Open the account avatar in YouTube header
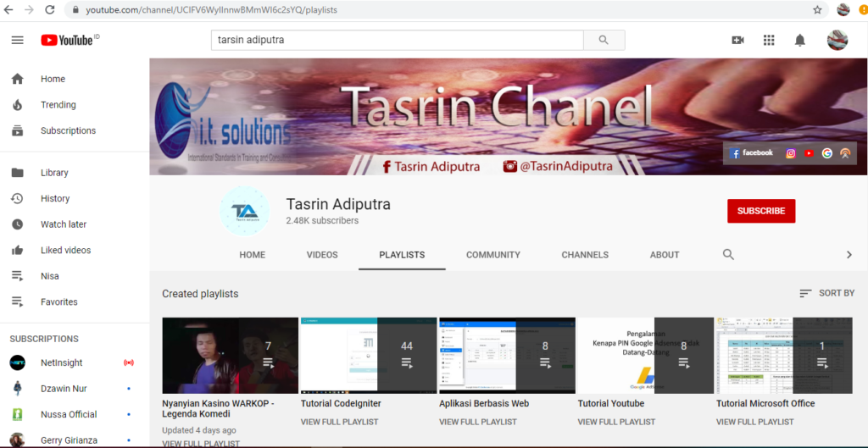868x448 pixels. [837, 40]
